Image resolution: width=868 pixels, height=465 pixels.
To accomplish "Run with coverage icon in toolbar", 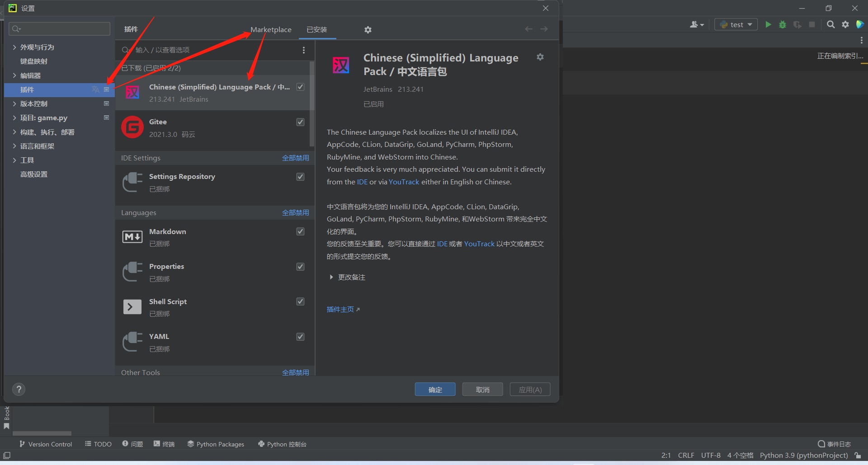I will pos(797,24).
